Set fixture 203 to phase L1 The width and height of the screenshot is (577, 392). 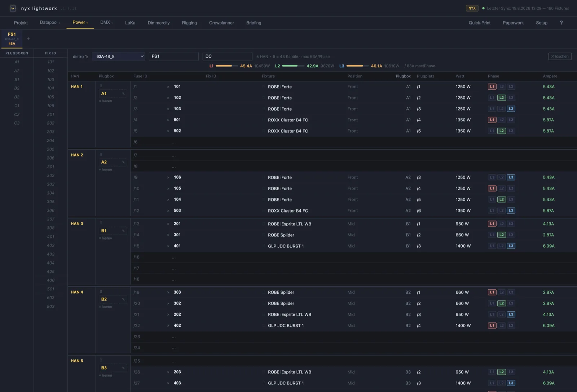click(492, 372)
